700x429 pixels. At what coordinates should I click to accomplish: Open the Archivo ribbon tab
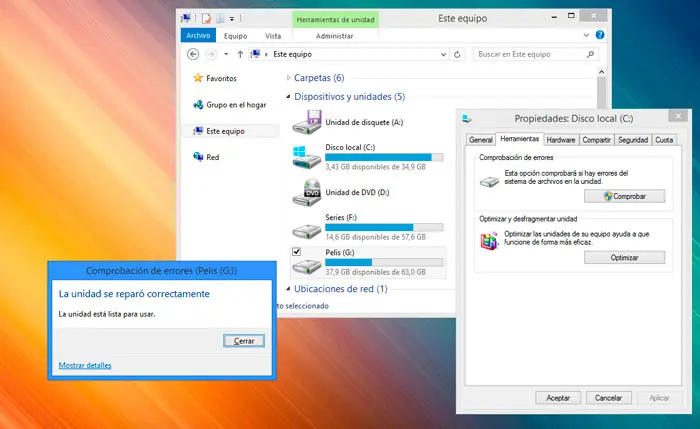coord(198,35)
